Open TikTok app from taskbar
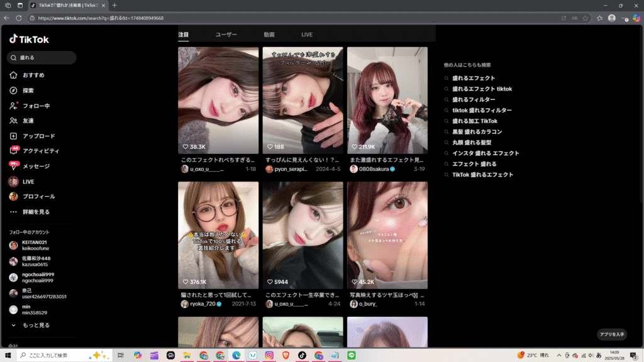 [302, 356]
